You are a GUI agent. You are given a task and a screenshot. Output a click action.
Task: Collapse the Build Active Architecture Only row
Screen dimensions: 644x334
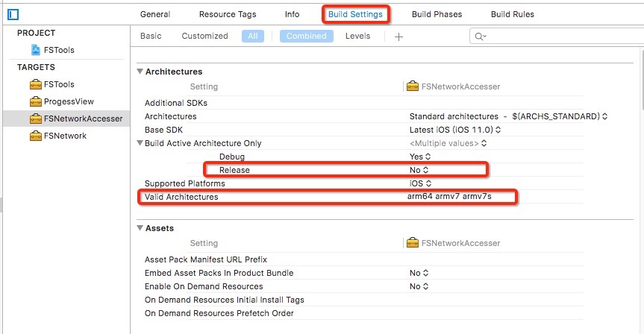pos(140,143)
